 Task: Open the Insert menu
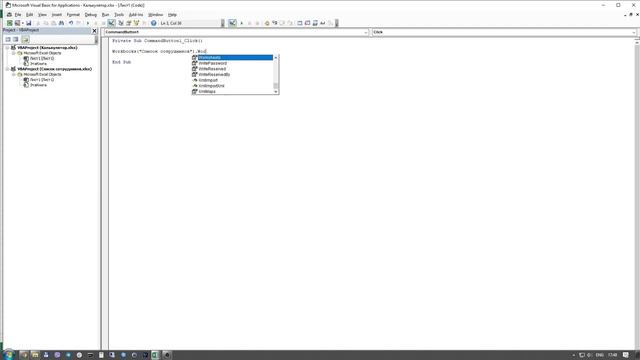click(x=57, y=15)
